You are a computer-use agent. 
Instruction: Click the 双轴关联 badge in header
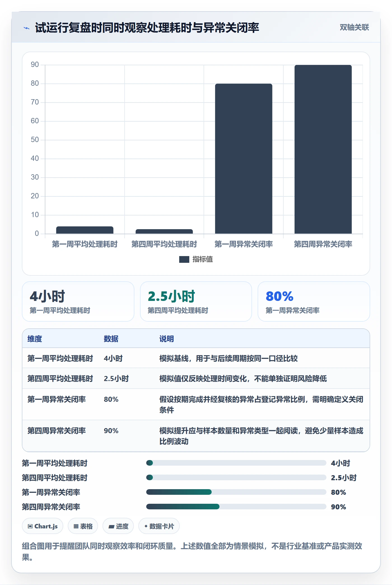[354, 27]
